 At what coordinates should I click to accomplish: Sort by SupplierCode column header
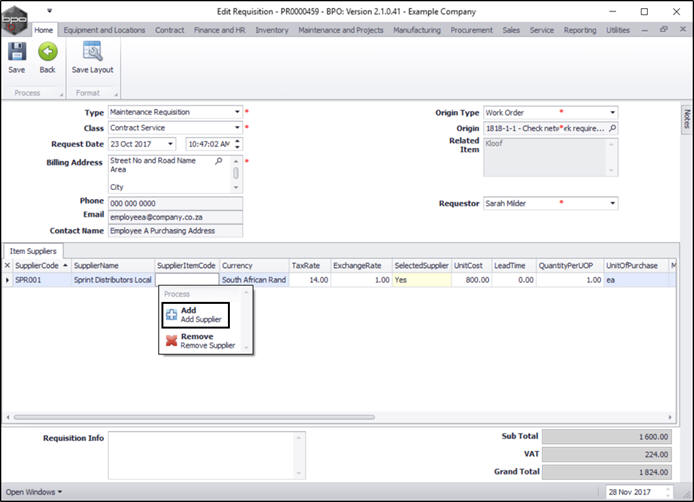42,266
